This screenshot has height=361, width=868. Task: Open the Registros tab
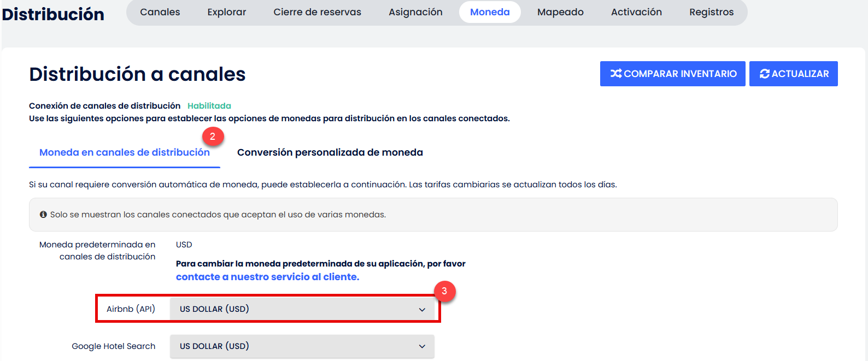click(x=712, y=12)
